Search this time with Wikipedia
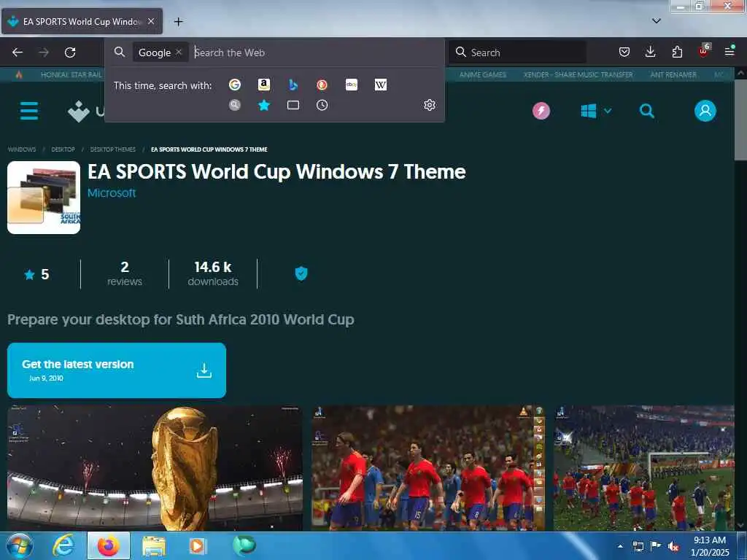 pyautogui.click(x=381, y=85)
